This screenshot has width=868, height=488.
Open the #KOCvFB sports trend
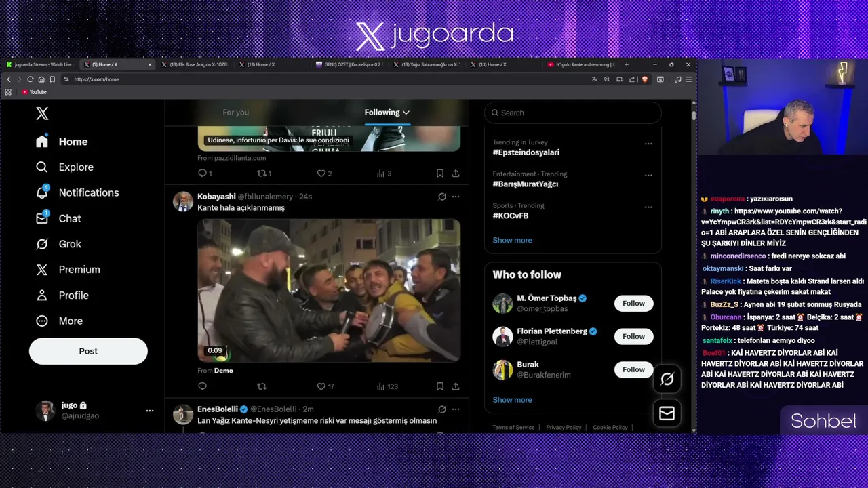coord(511,216)
